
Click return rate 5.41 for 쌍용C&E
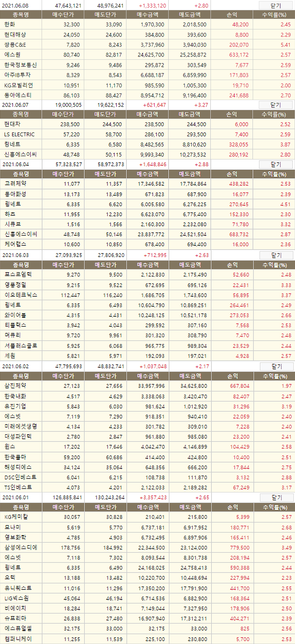tap(285, 45)
